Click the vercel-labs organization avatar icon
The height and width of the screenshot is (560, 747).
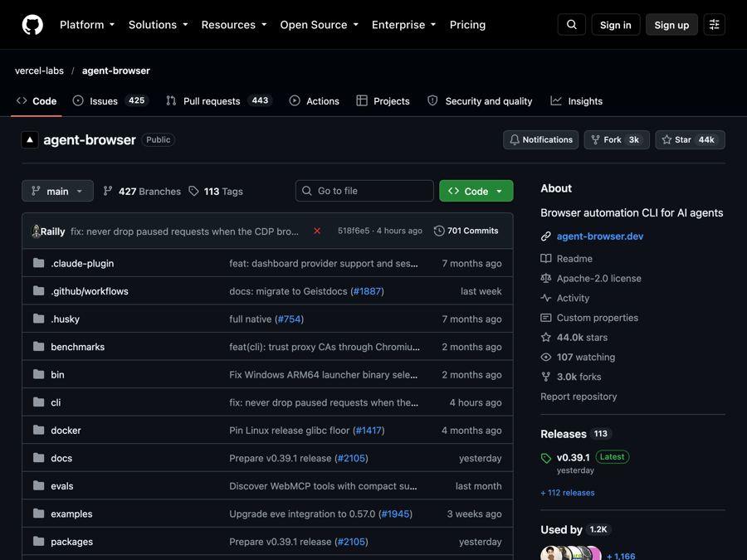coord(30,139)
